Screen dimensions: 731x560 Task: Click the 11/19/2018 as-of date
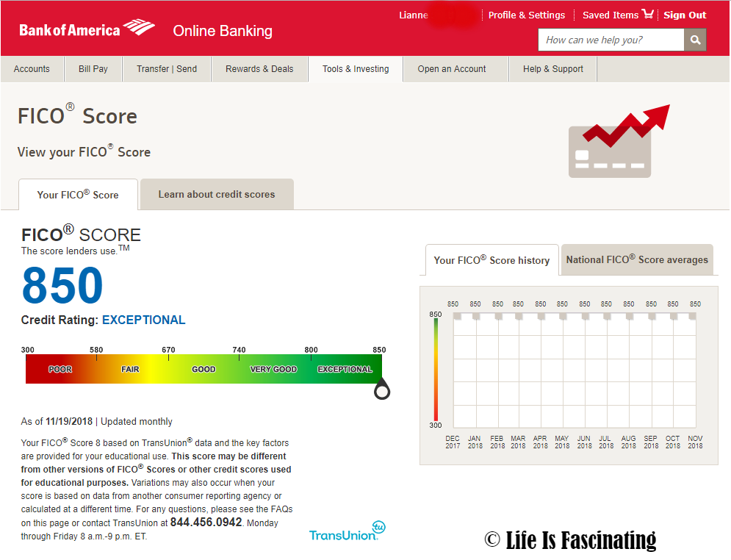69,422
